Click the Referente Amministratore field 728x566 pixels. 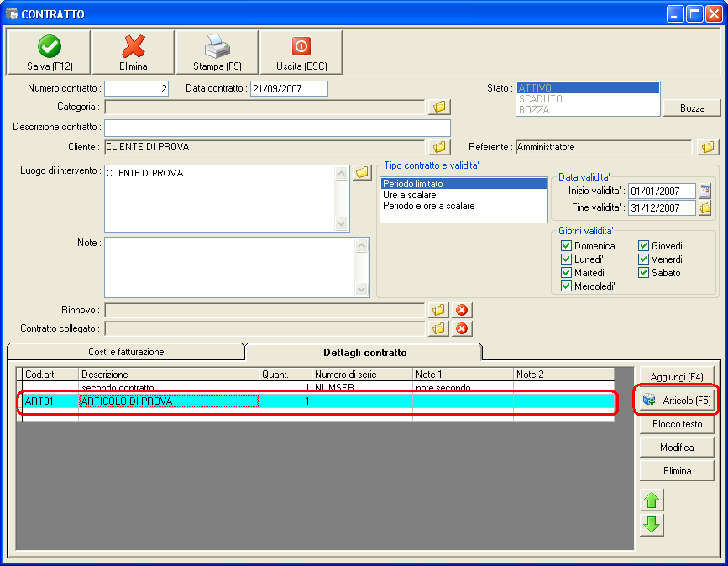tap(603, 147)
